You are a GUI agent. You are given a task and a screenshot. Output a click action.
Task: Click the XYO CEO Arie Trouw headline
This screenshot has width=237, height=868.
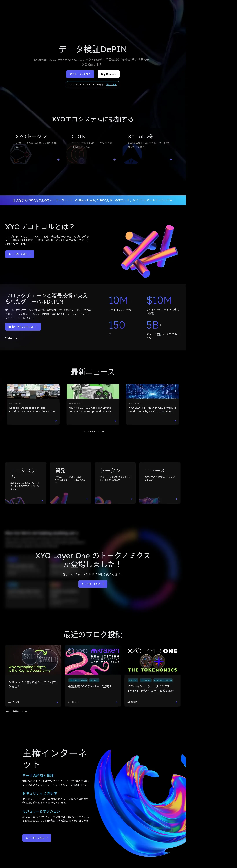point(152,409)
